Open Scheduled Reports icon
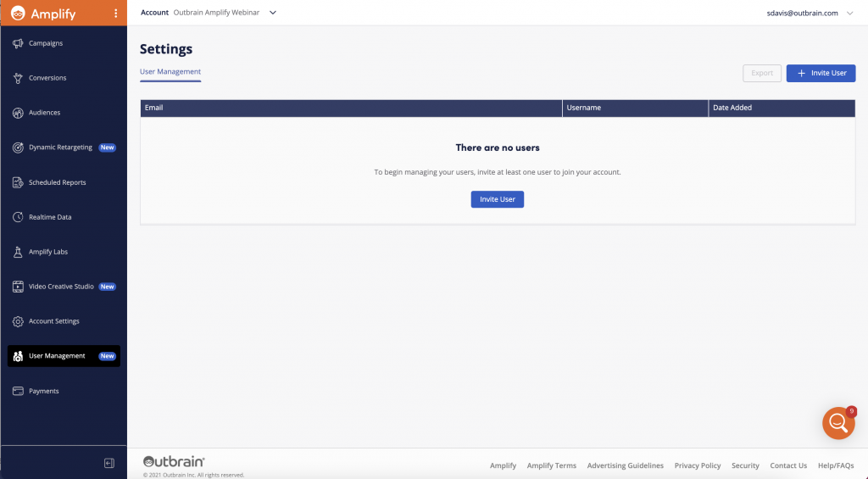Viewport: 868px width, 479px height. pyautogui.click(x=18, y=182)
